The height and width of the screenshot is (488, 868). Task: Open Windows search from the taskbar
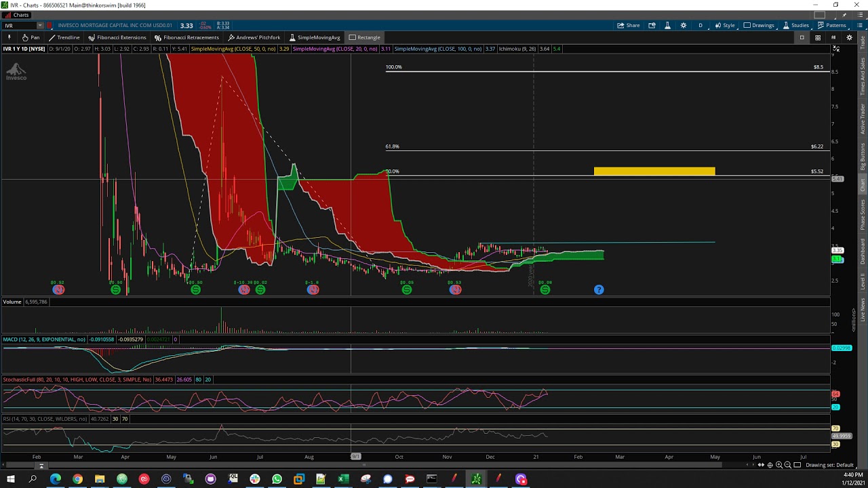tap(33, 479)
